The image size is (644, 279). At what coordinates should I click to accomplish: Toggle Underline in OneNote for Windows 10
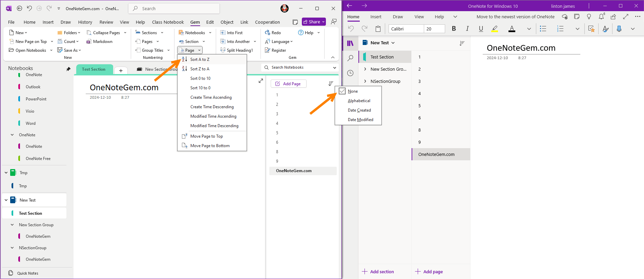tap(481, 29)
